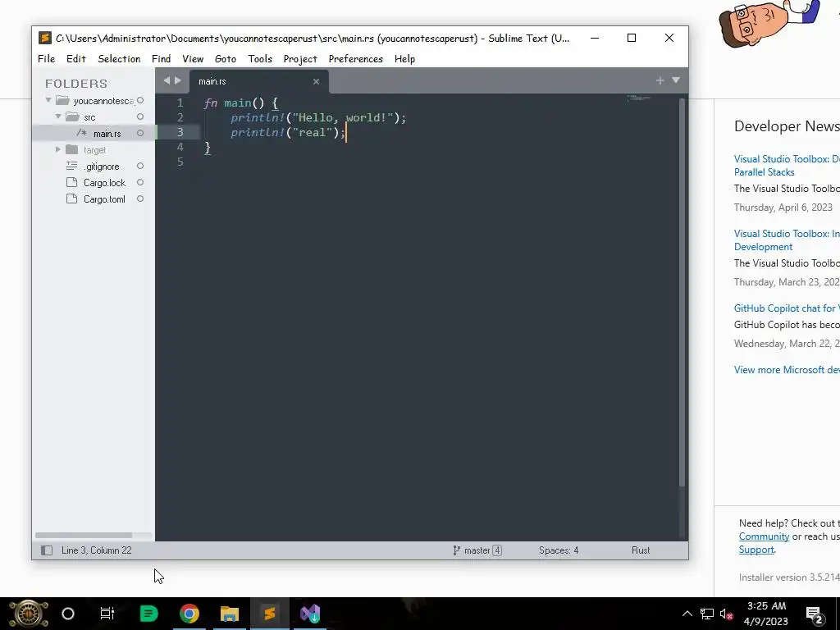The height and width of the screenshot is (630, 840).
Task: Open the Preferences menu
Action: [x=356, y=59]
